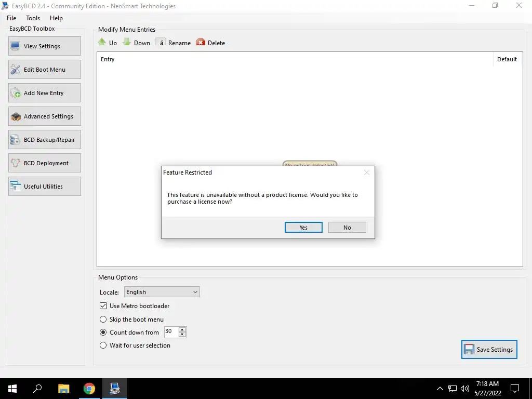Open the Windows Start menu
Screen dimensions: 532x399
12,389
